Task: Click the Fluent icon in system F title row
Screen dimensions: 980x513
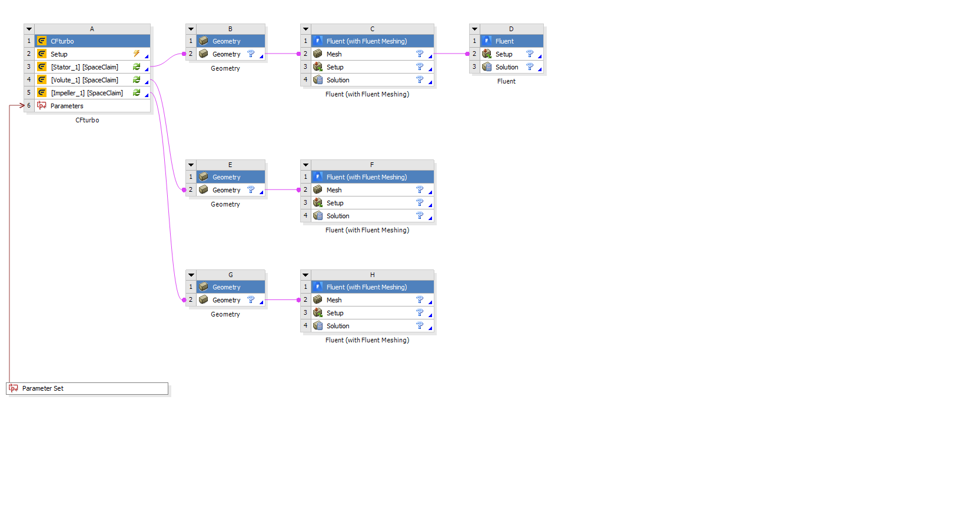Action: point(318,177)
